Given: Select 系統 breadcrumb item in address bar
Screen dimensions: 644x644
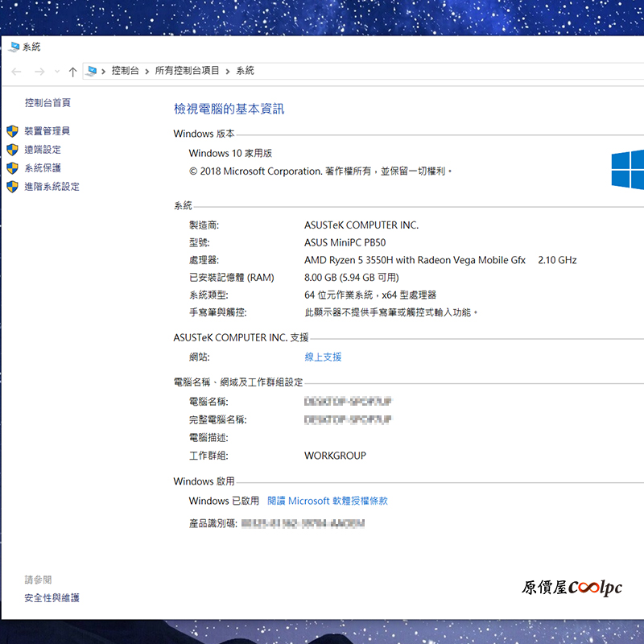Looking at the screenshot, I should coord(246,71).
